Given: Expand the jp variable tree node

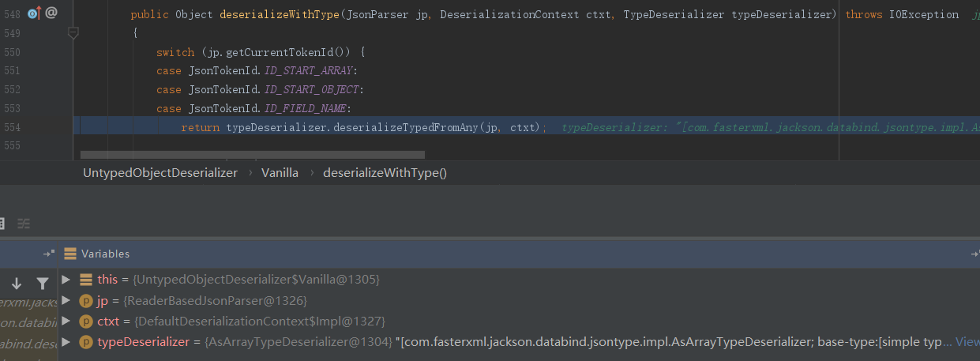Looking at the screenshot, I should 66,300.
